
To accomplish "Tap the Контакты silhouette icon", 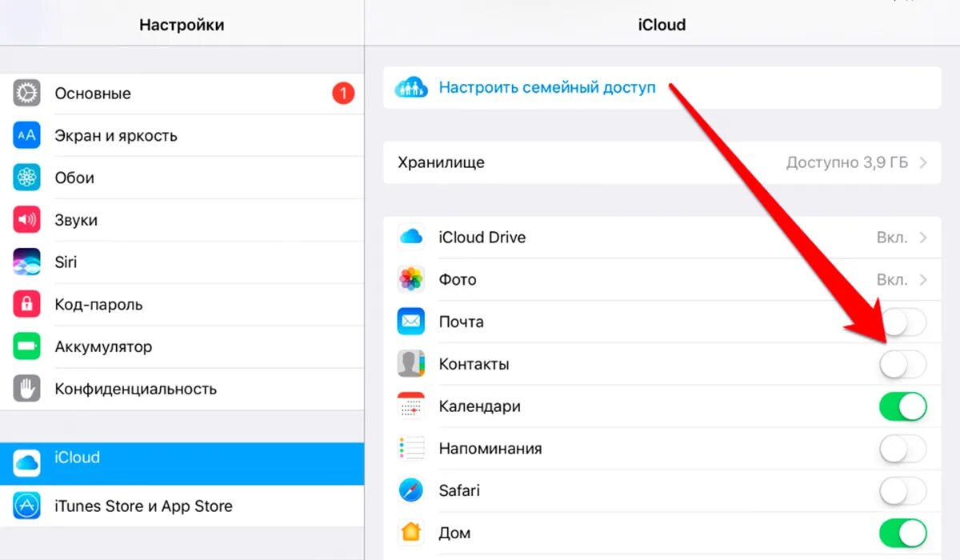I will click(411, 364).
